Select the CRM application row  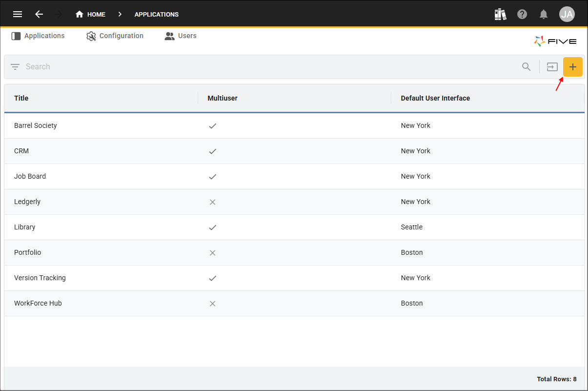click(294, 151)
